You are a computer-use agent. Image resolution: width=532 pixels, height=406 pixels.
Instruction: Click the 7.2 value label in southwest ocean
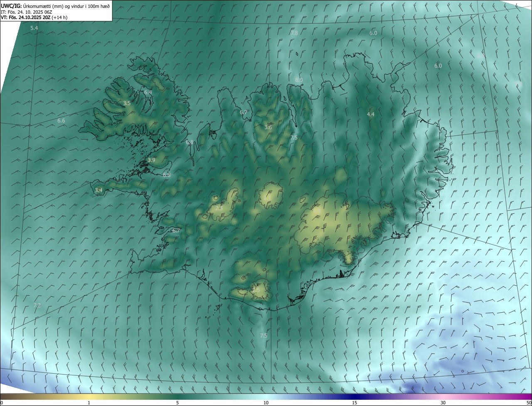point(37,305)
